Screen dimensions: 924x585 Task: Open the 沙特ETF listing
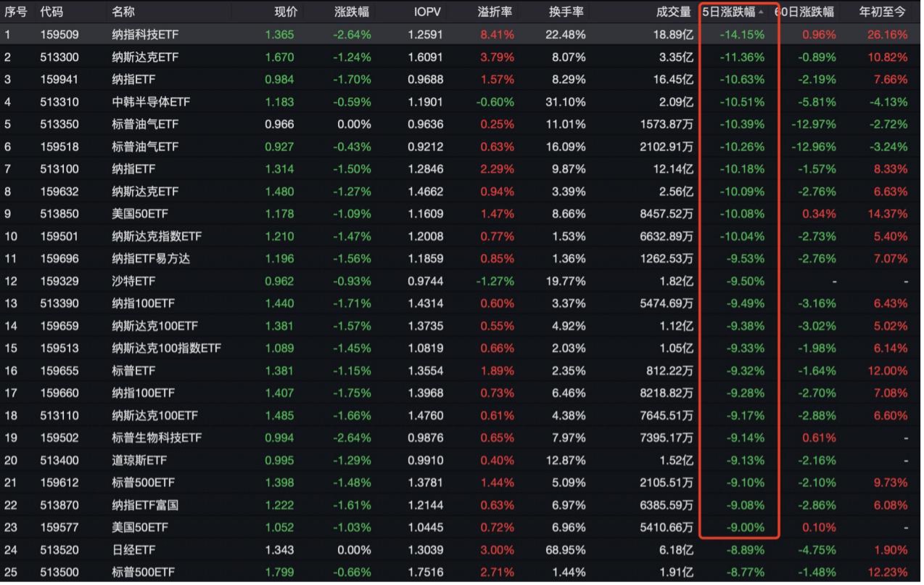coord(133,281)
